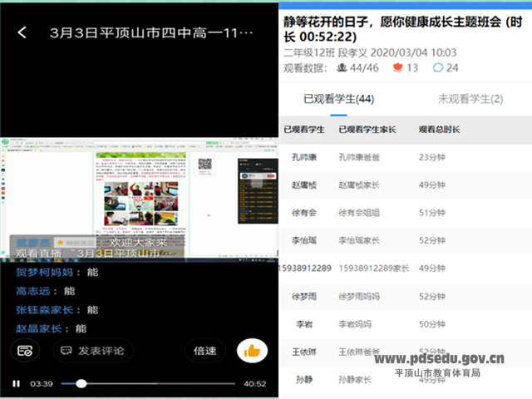Go back using the top-left arrow
The height and width of the screenshot is (399, 532).
pos(22,33)
